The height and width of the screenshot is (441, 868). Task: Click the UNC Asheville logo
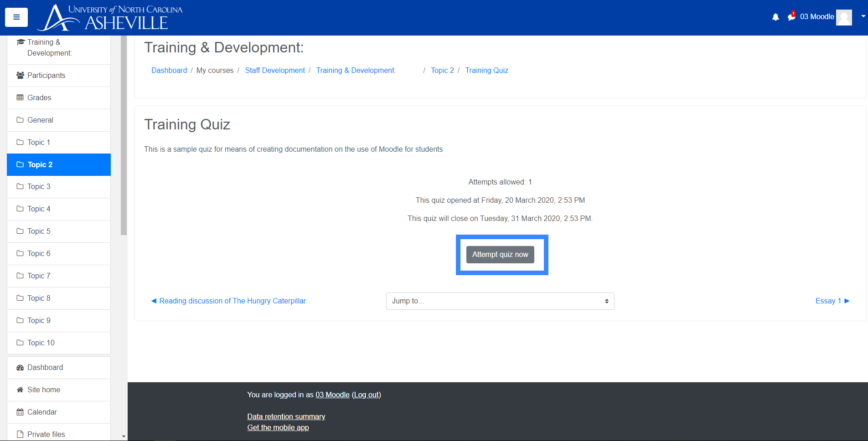pyautogui.click(x=110, y=18)
